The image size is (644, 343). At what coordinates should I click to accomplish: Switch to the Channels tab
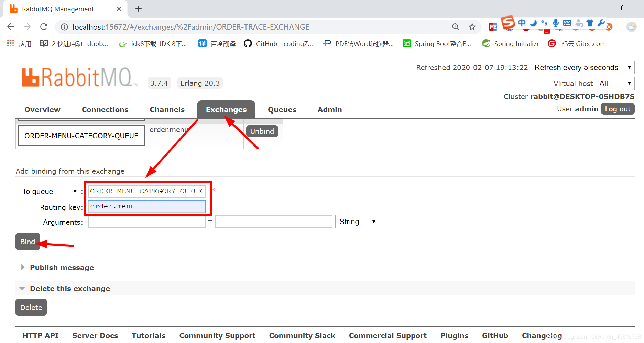[x=167, y=109]
